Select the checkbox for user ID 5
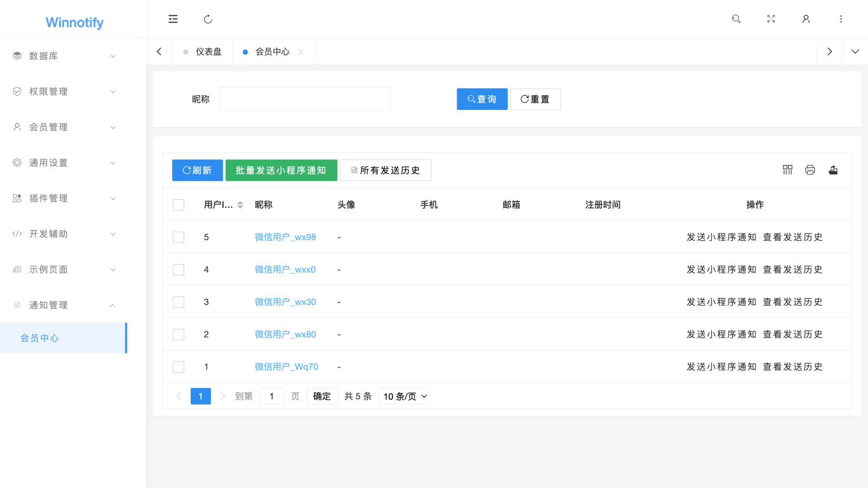This screenshot has height=488, width=868. [x=178, y=237]
